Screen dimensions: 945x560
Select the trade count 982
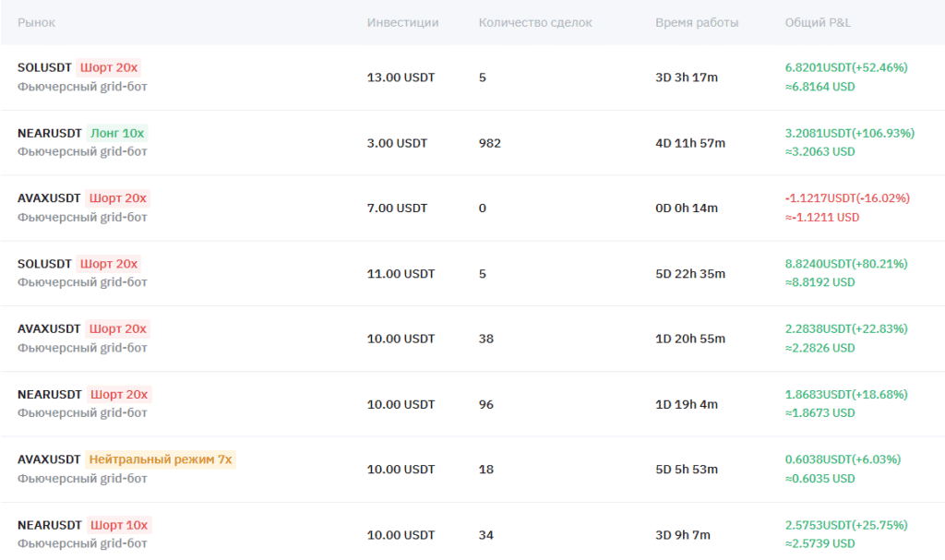click(490, 143)
